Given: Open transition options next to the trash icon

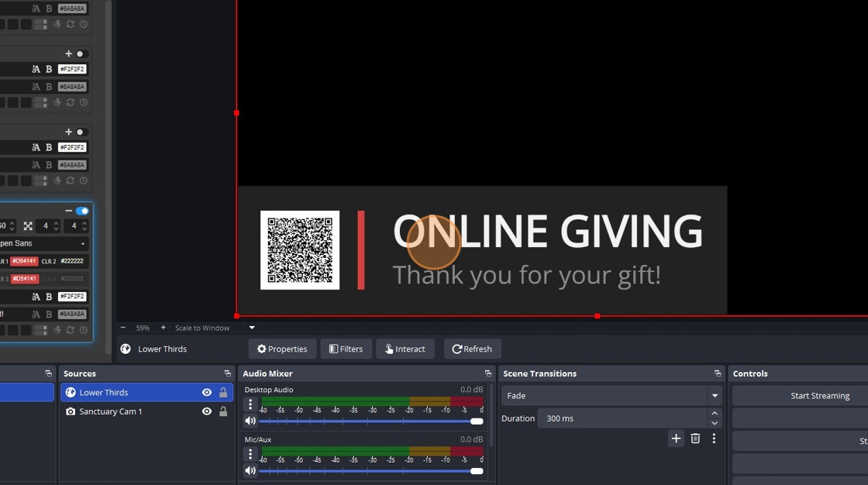Looking at the screenshot, I should pos(714,439).
